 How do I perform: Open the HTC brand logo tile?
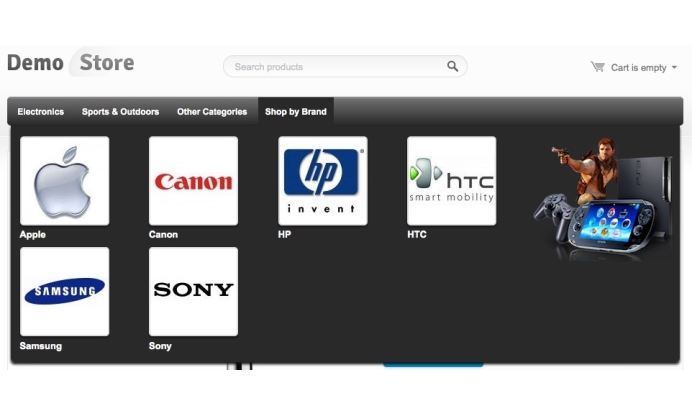click(451, 181)
